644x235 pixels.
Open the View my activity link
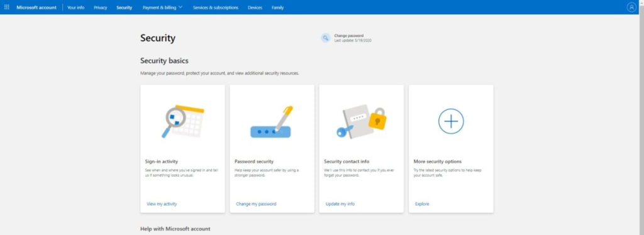(162, 204)
